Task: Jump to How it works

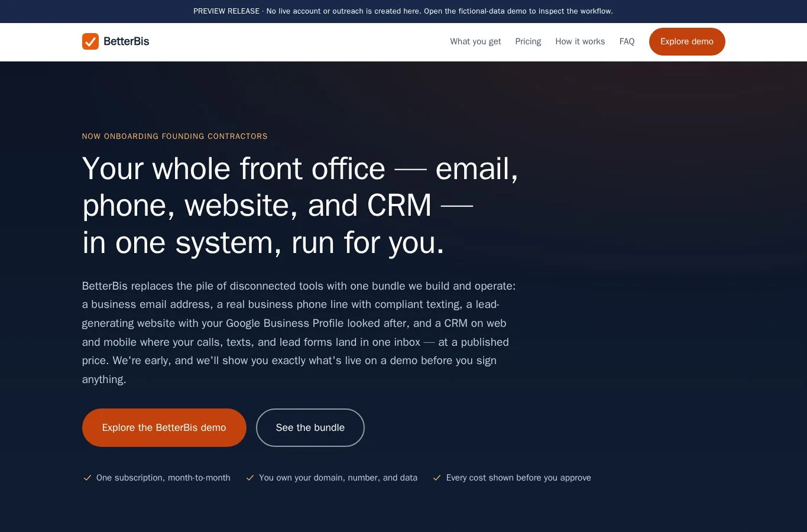Action: [580, 41]
